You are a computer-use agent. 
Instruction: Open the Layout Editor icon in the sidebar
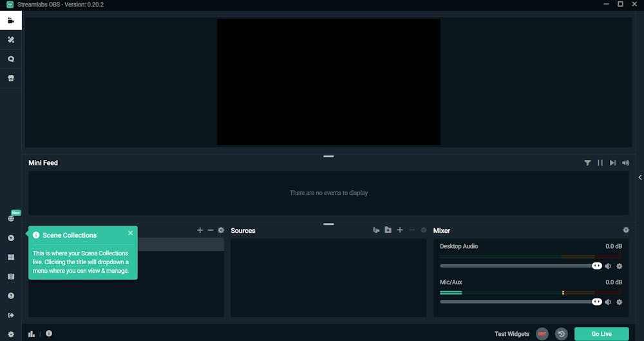(x=11, y=257)
